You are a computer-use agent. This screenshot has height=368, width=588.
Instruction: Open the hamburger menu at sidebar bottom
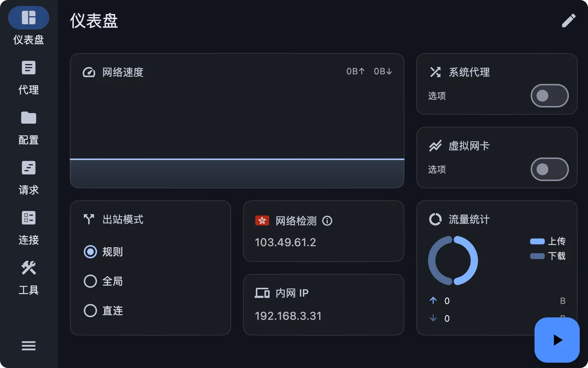coord(28,346)
